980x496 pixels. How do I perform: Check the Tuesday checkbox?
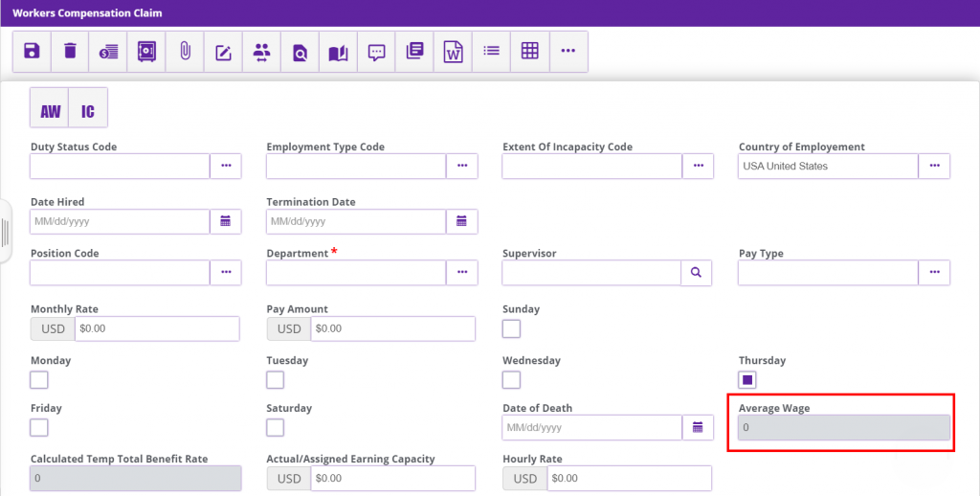(x=275, y=380)
